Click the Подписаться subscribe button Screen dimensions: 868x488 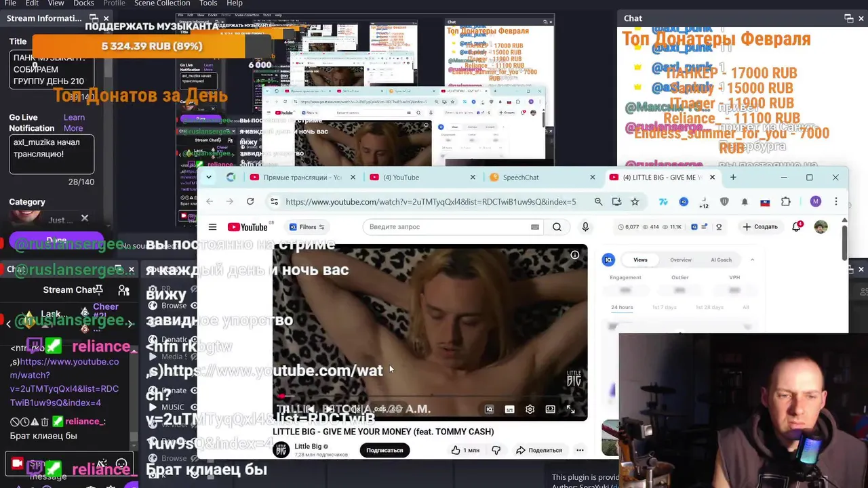point(384,450)
